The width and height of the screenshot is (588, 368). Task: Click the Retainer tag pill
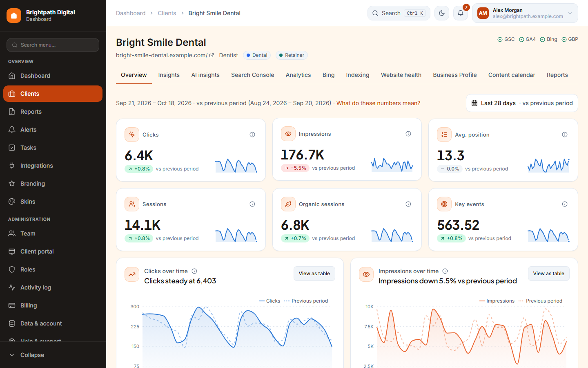pyautogui.click(x=292, y=55)
